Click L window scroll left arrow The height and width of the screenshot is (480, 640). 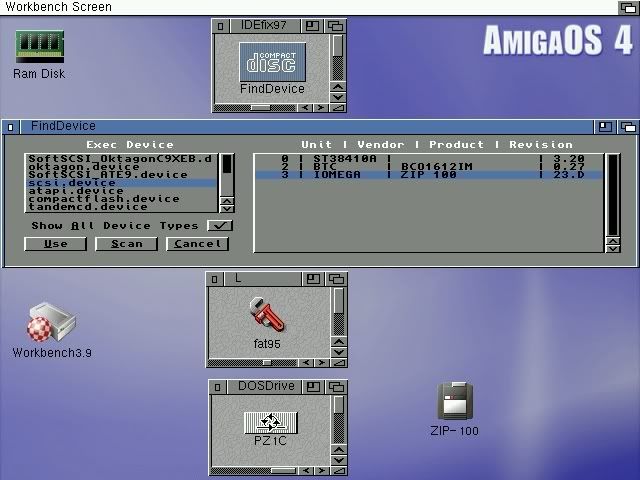coord(306,363)
